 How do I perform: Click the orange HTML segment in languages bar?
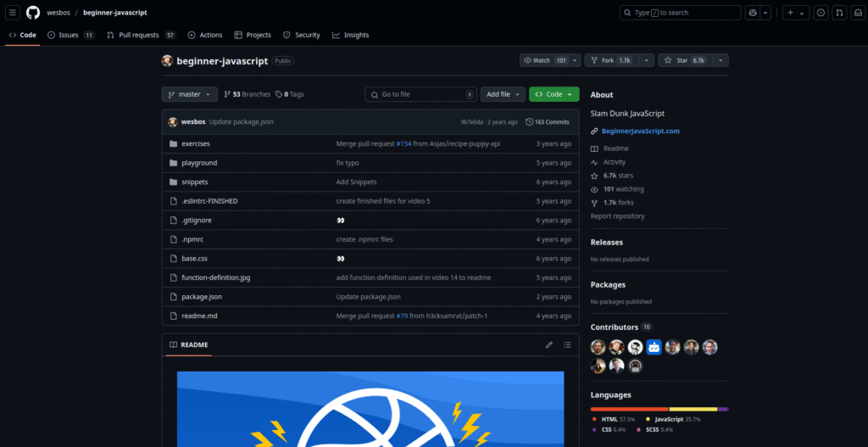pos(630,410)
